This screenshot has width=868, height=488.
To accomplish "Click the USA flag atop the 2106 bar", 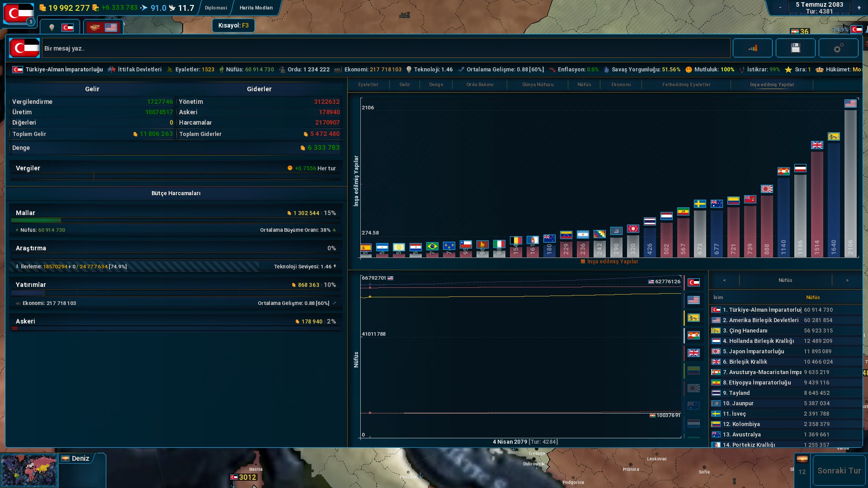I will pos(850,103).
